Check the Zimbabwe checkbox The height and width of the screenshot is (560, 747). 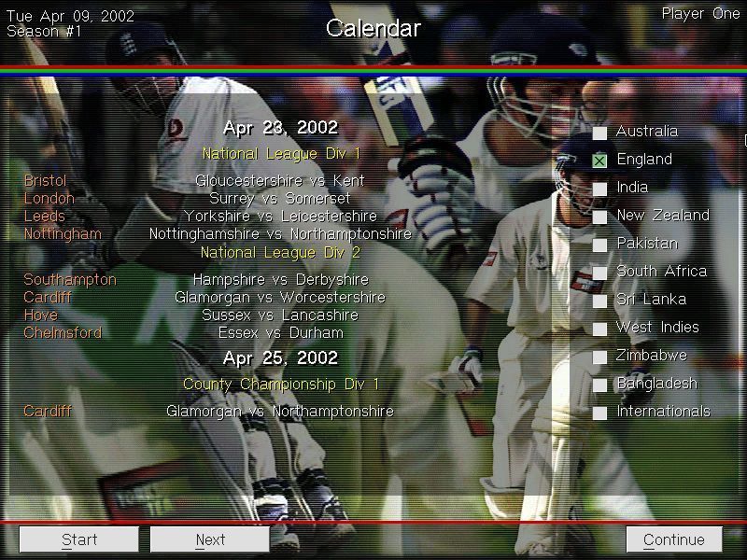click(599, 357)
